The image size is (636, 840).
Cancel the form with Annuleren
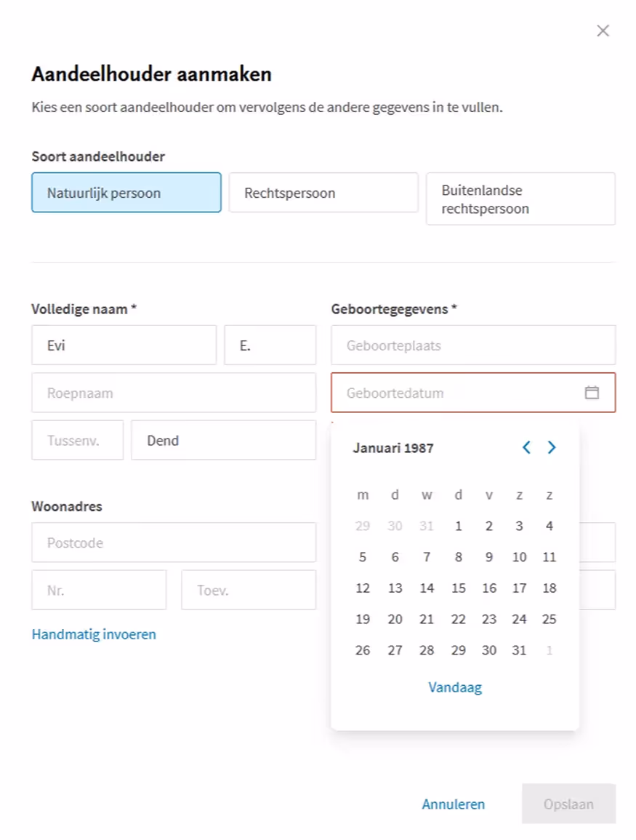pyautogui.click(x=454, y=804)
